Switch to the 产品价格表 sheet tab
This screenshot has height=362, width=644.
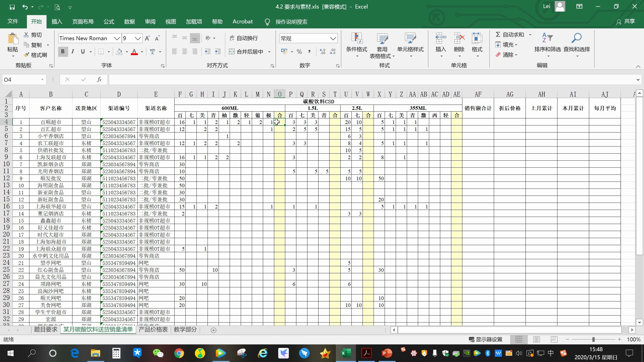pyautogui.click(x=153, y=330)
